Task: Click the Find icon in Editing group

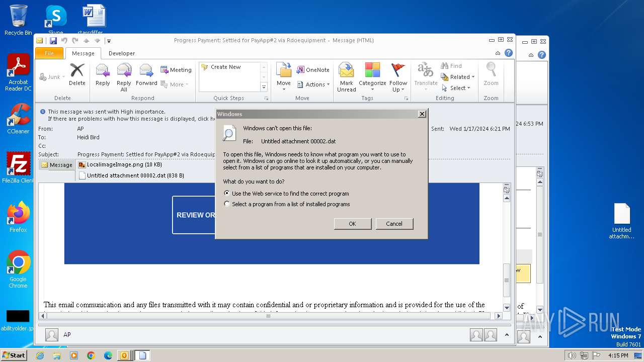Action: [x=451, y=66]
